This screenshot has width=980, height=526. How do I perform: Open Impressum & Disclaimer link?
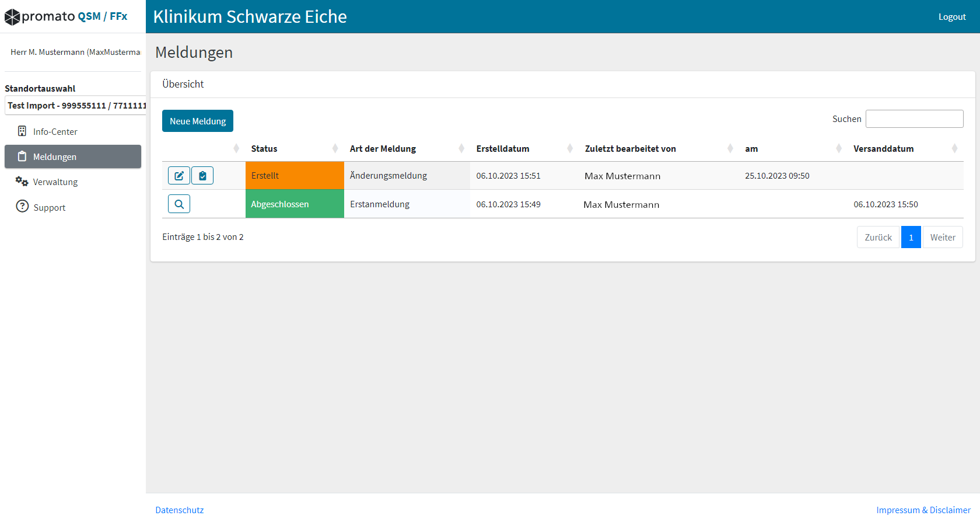pyautogui.click(x=923, y=510)
